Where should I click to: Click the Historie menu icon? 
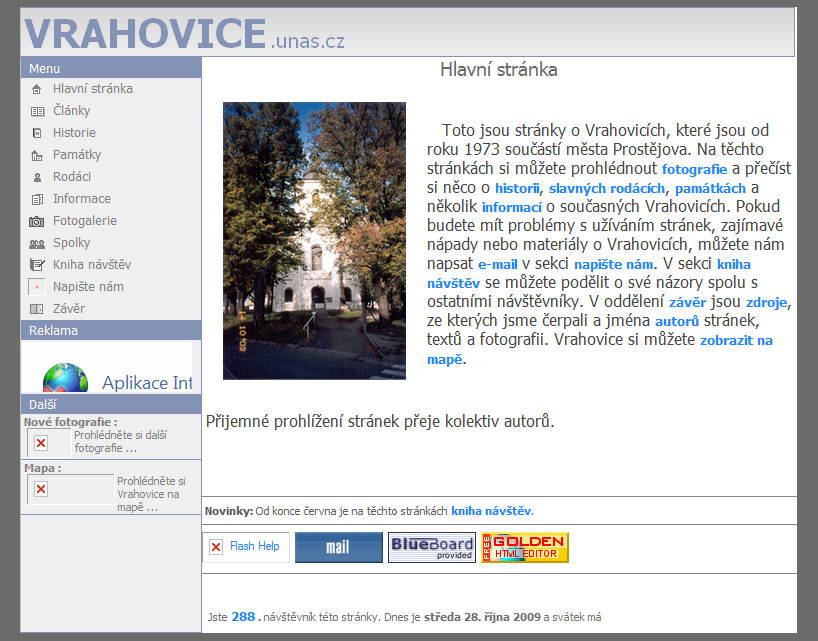tap(37, 133)
